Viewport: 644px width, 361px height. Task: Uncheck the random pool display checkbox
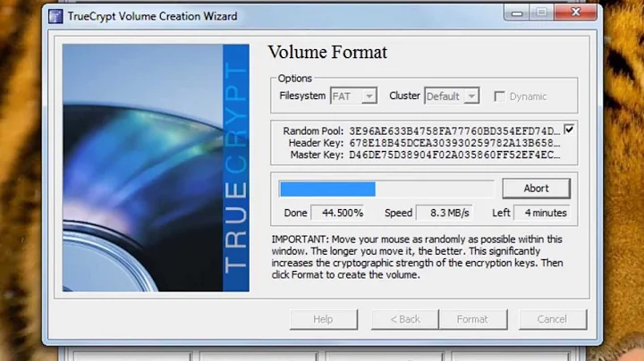pyautogui.click(x=569, y=130)
